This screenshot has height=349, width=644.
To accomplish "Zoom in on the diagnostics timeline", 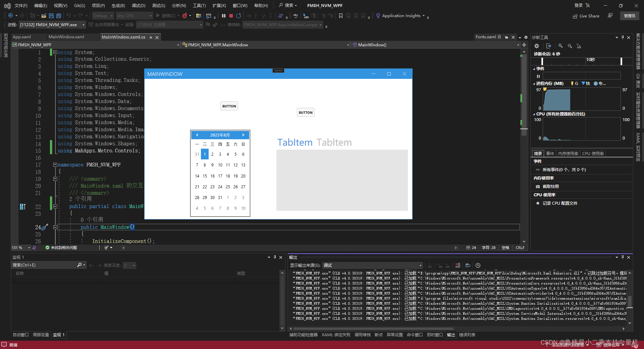I will 560,46.
